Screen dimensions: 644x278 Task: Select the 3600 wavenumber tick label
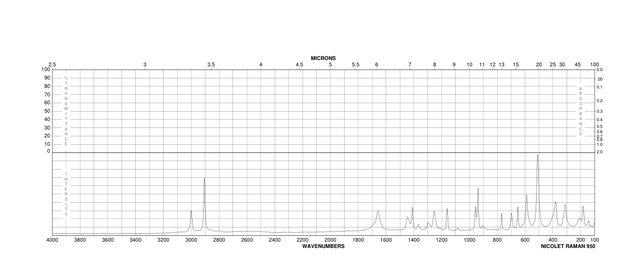pyautogui.click(x=108, y=240)
